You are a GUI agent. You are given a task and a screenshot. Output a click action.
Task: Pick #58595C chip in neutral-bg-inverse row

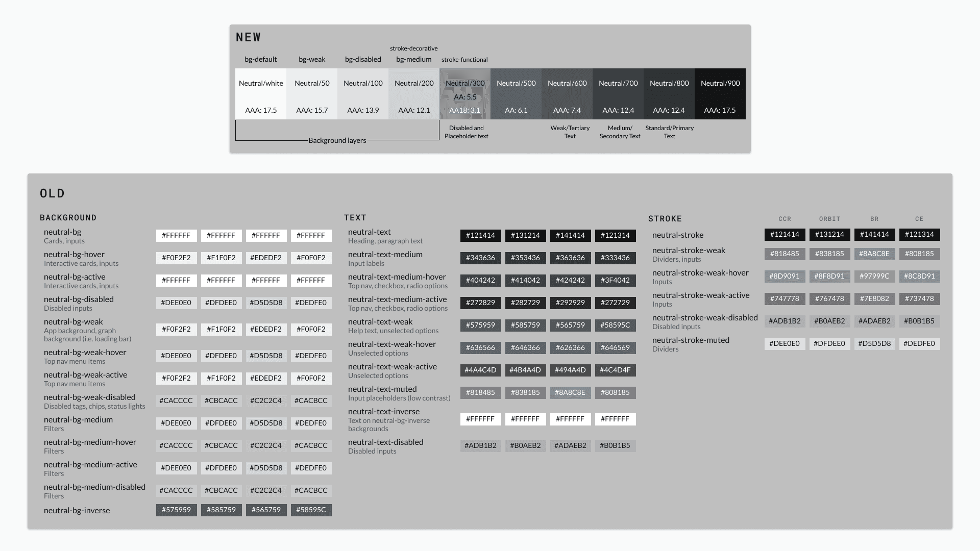click(x=311, y=510)
